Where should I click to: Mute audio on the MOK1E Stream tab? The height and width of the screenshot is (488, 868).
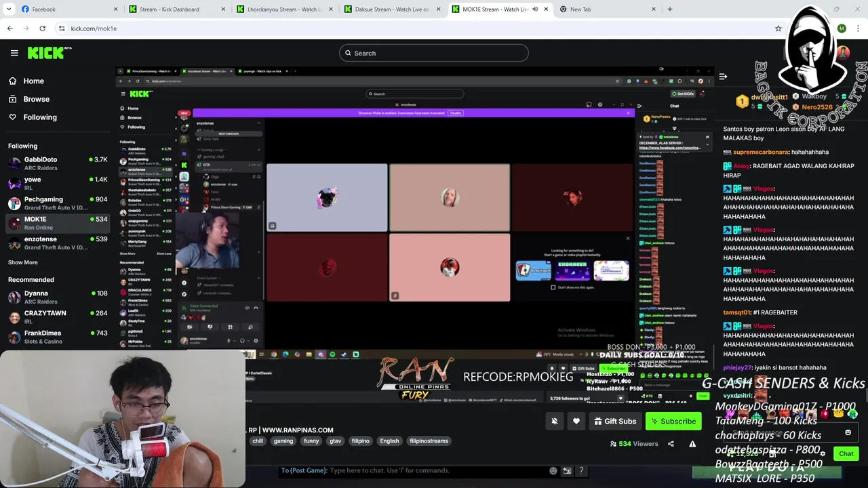[535, 9]
